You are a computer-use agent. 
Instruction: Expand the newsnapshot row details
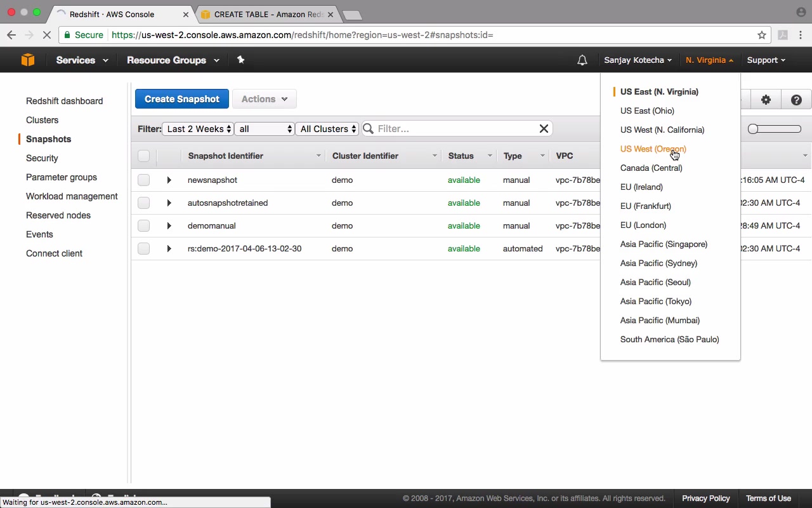tap(169, 180)
